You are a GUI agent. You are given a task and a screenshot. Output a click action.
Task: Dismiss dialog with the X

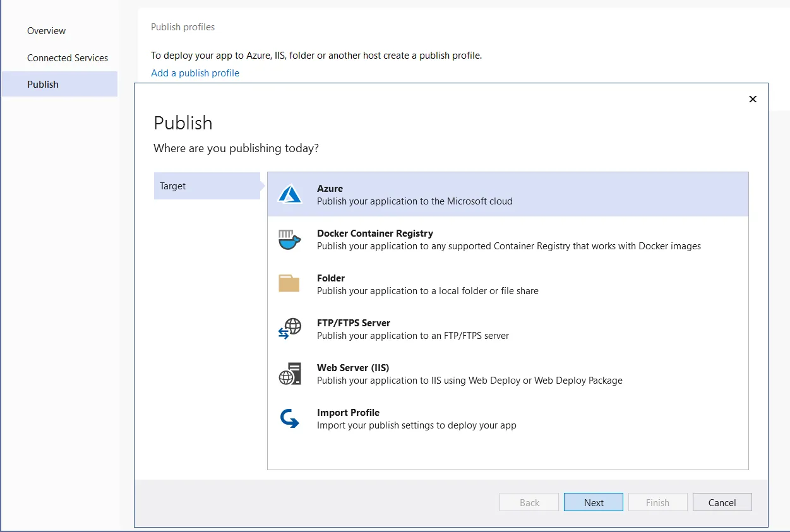point(752,99)
